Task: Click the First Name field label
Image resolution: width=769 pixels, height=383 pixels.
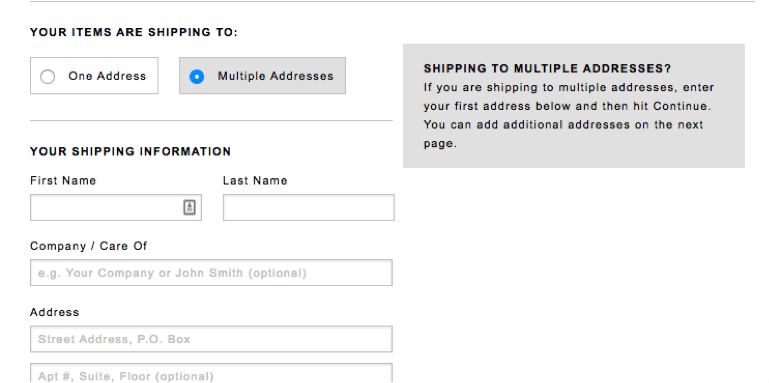Action: 63,180
